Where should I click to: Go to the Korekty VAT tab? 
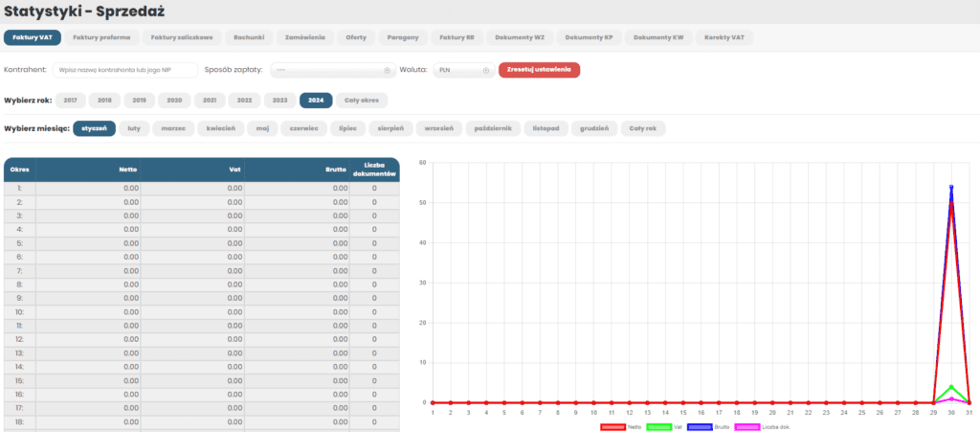[723, 38]
